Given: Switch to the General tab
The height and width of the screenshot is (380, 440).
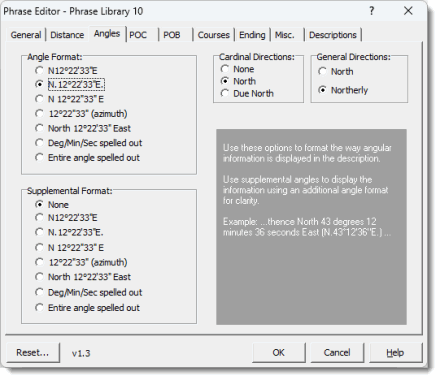Looking at the screenshot, I should [x=26, y=35].
